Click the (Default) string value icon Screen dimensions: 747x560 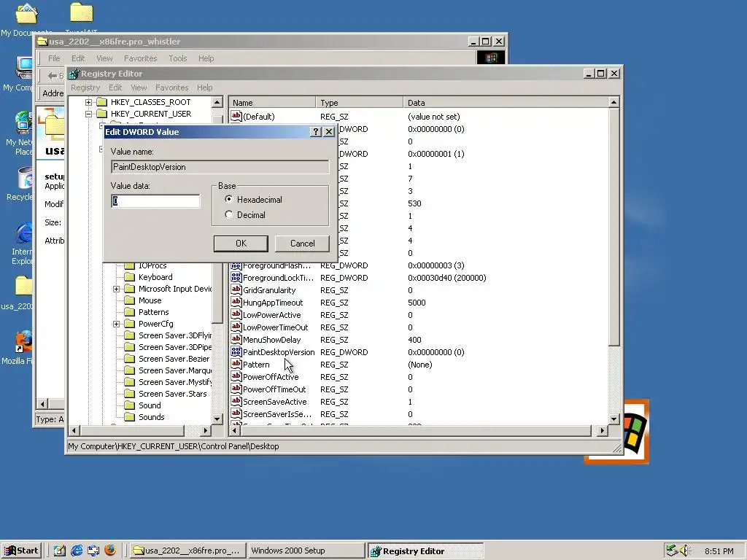tap(236, 116)
